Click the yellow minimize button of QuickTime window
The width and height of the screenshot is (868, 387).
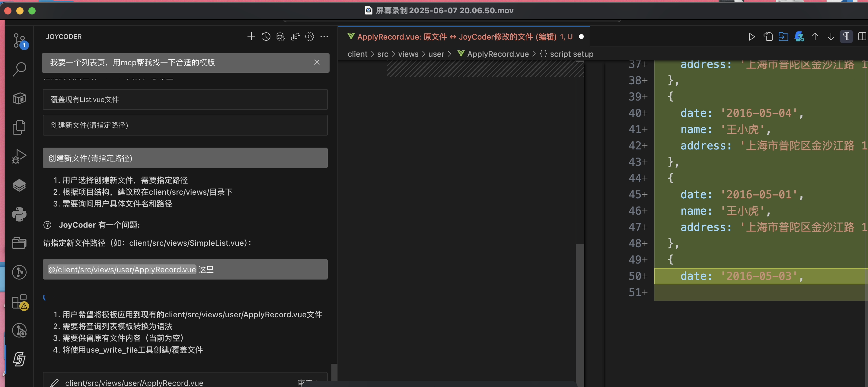tap(20, 11)
